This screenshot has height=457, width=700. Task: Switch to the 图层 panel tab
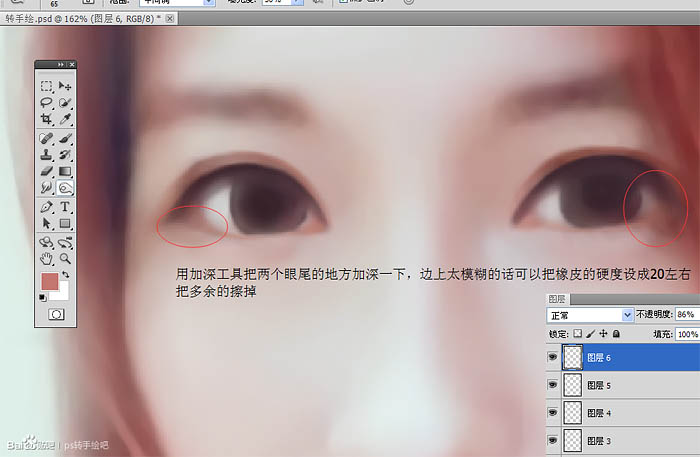(557, 299)
